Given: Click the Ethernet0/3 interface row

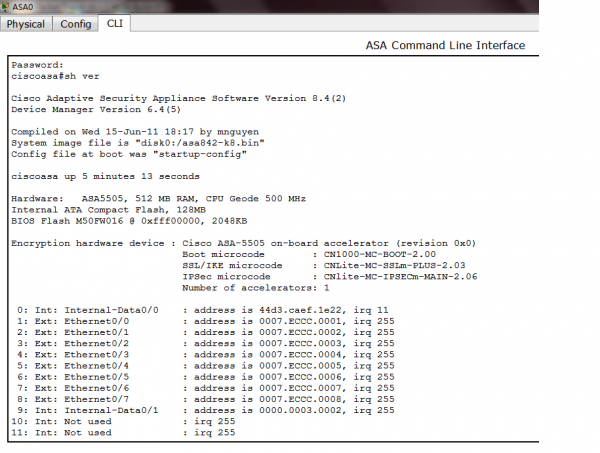Looking at the screenshot, I should (205, 355).
